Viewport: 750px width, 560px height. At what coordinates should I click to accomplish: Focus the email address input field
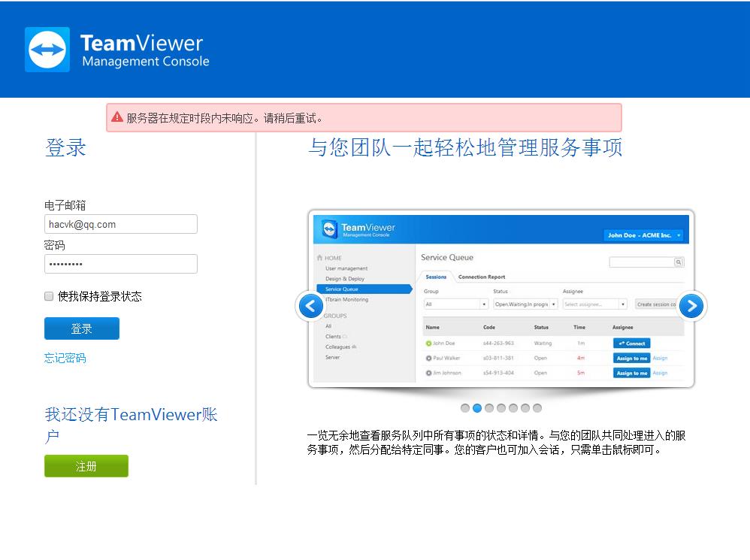pyautogui.click(x=121, y=224)
